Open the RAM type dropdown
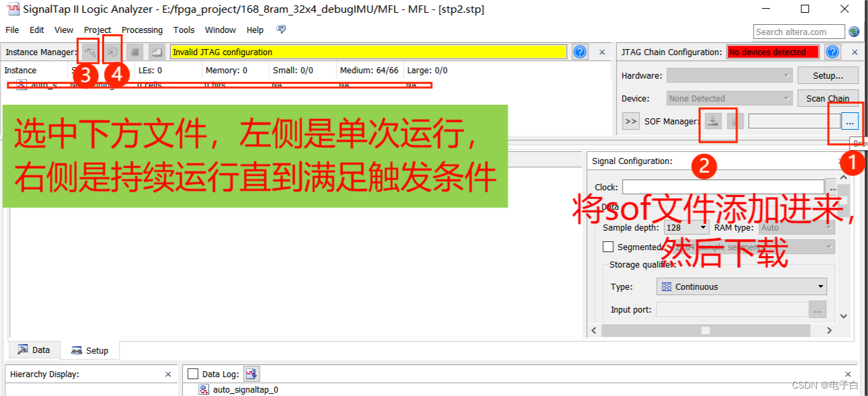Screen dimensions: 868x396 click(796, 228)
